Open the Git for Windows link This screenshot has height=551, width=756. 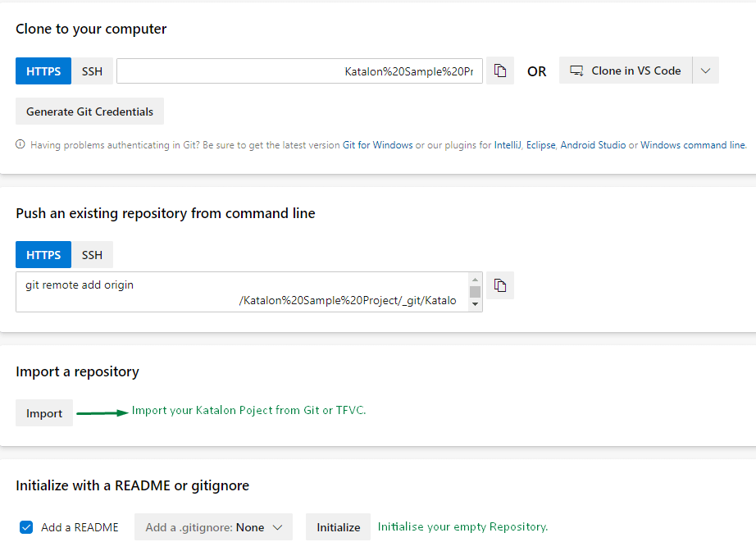pos(377,145)
